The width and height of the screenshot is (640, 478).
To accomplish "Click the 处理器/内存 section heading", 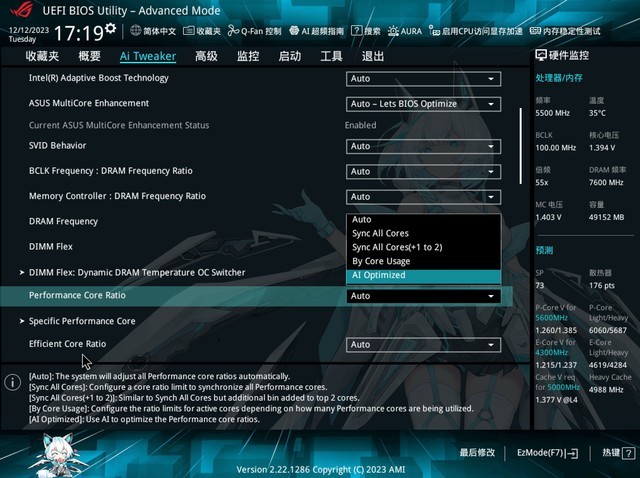I will pyautogui.click(x=559, y=78).
